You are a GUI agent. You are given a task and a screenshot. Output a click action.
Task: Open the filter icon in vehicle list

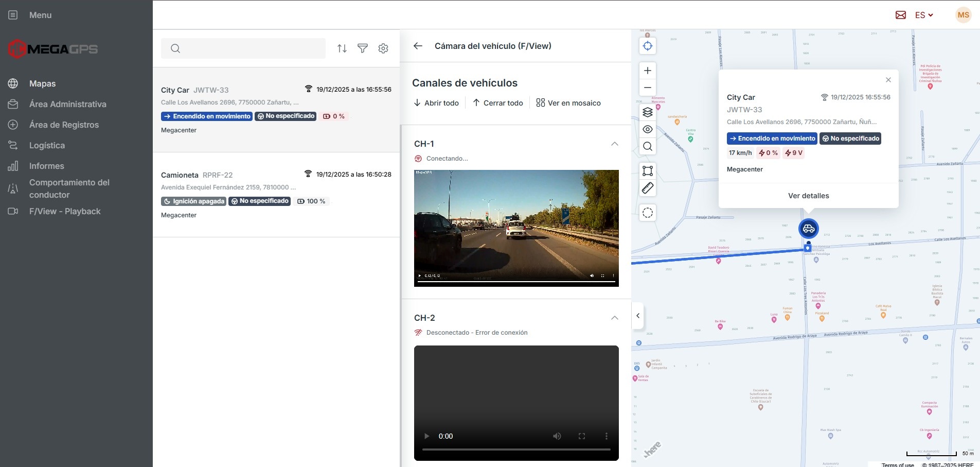point(363,48)
